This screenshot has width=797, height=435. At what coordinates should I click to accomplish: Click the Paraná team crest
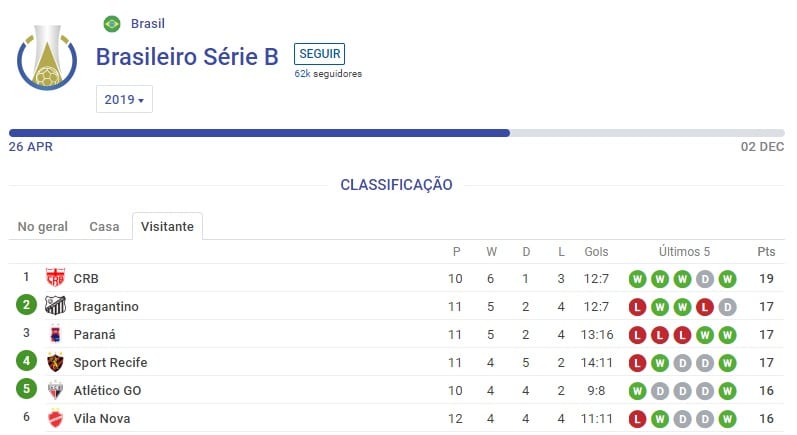(55, 334)
